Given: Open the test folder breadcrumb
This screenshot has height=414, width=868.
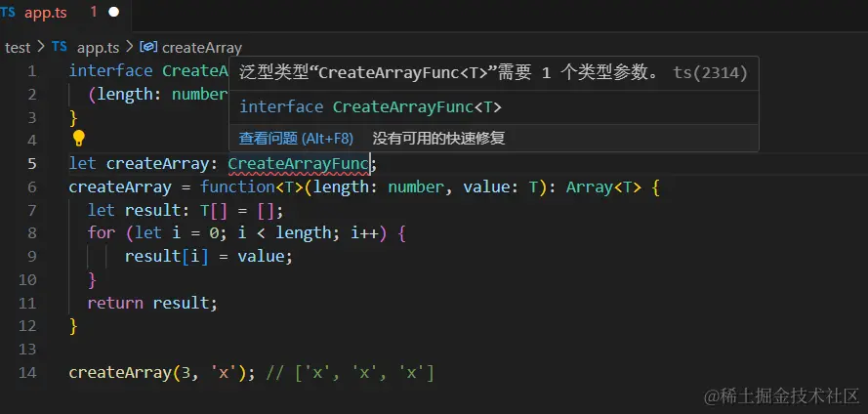Looking at the screenshot, I should pos(18,48).
